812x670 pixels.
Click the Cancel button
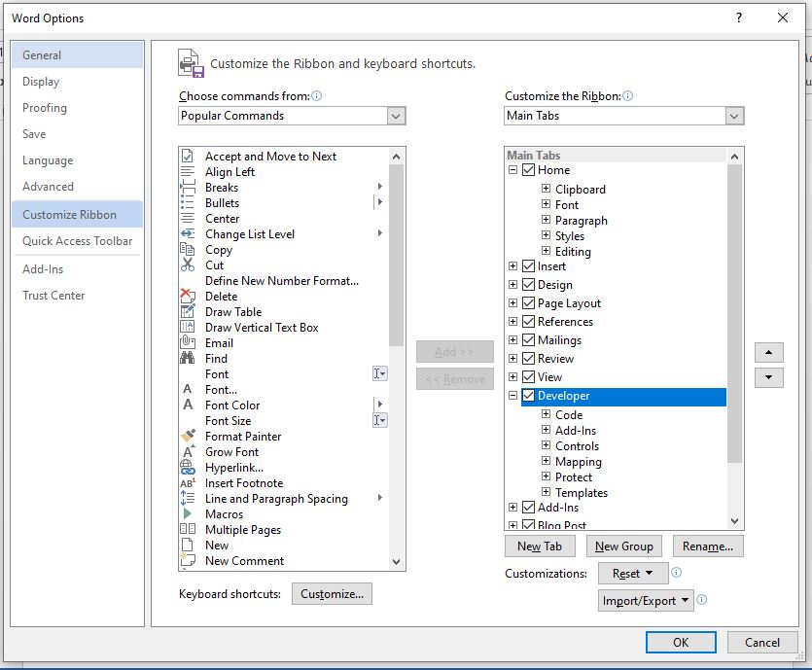click(x=762, y=642)
